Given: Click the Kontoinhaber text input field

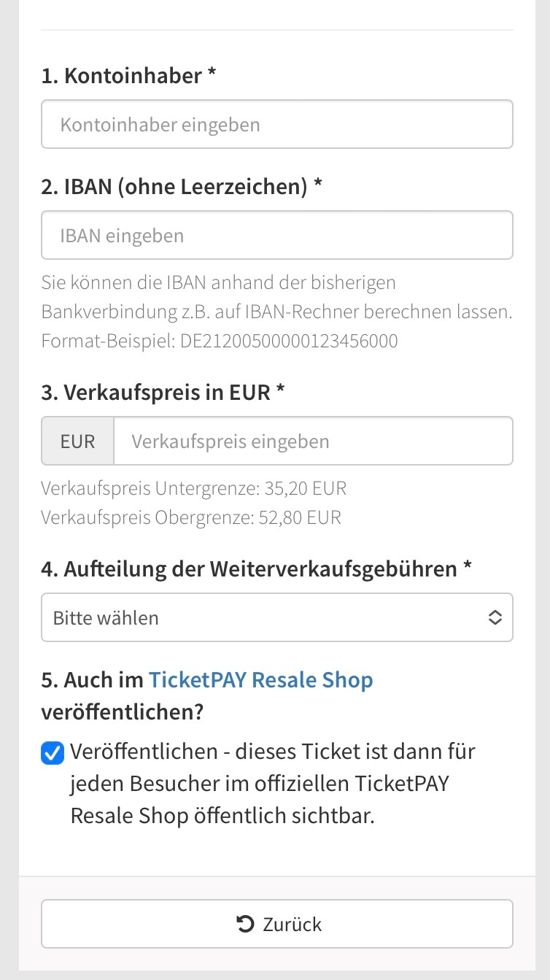Looking at the screenshot, I should tap(276, 124).
